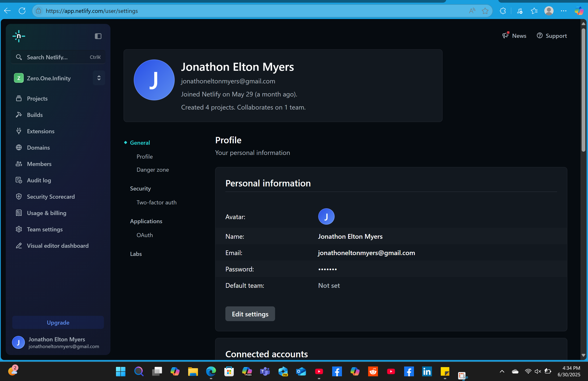Viewport: 588px width, 381px height.
Task: Open Security Scorecard with the shield icon
Action: (51, 197)
